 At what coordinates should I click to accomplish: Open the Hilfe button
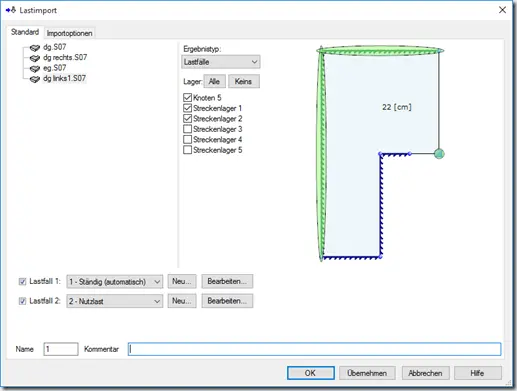click(x=478, y=373)
